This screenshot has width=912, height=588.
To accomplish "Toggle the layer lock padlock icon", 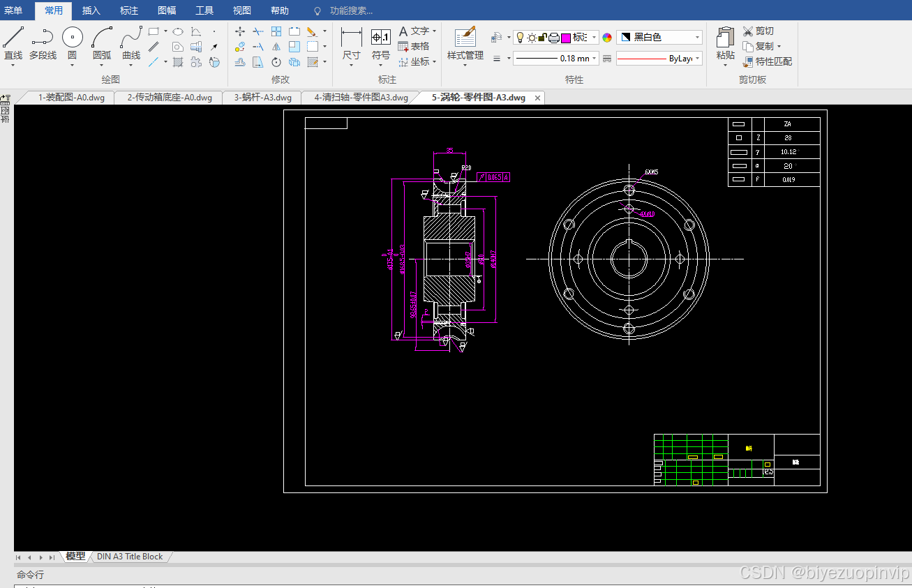I will pyautogui.click(x=543, y=38).
